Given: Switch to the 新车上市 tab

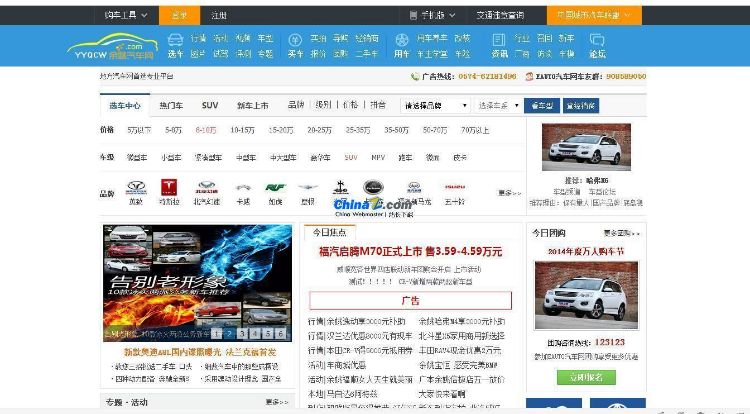Looking at the screenshot, I should [x=253, y=106].
